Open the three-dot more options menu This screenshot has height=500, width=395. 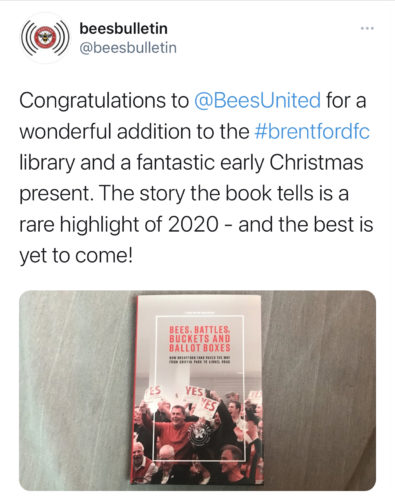pyautogui.click(x=367, y=28)
